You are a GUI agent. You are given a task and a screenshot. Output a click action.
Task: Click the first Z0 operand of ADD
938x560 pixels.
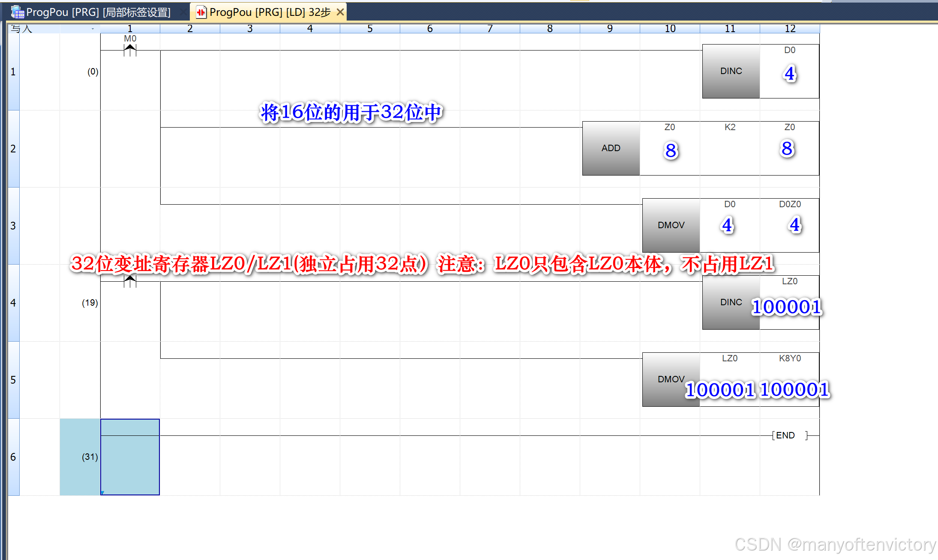click(x=670, y=127)
